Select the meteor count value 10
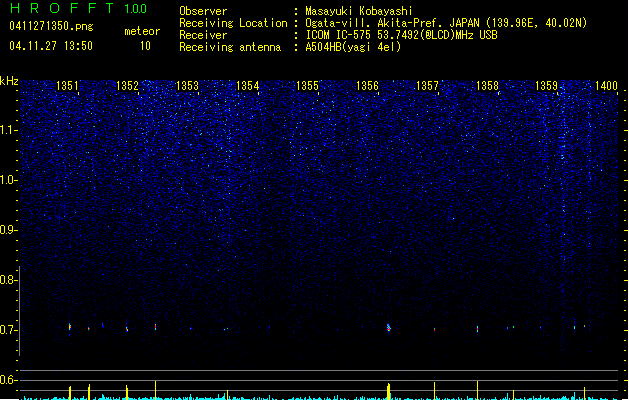The width and height of the screenshot is (629, 400). [145, 46]
